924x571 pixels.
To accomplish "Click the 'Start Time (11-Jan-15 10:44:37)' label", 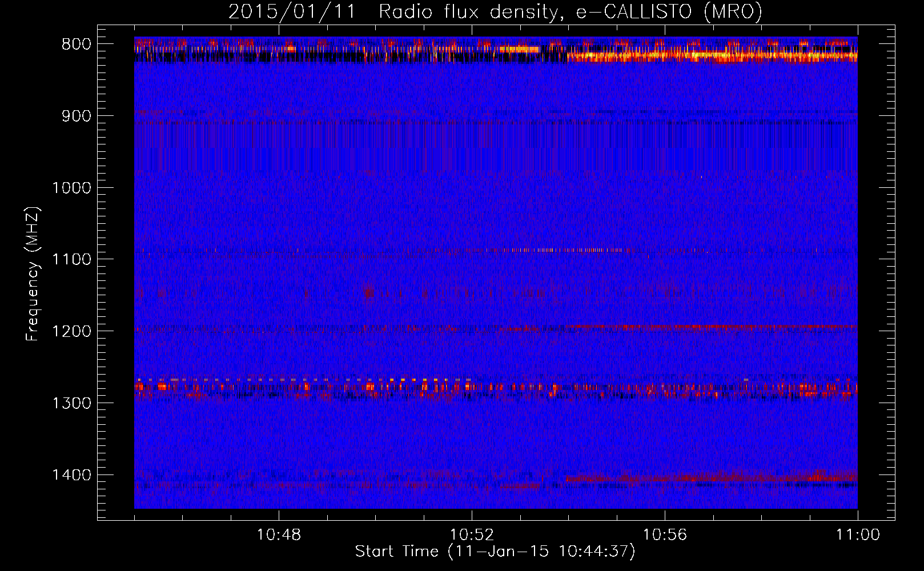I will (x=495, y=552).
